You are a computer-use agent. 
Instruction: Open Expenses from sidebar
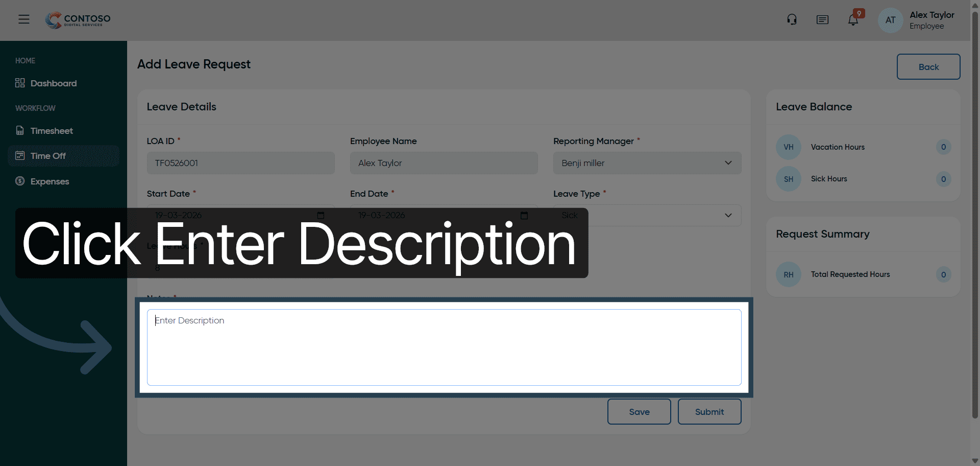[x=49, y=181]
